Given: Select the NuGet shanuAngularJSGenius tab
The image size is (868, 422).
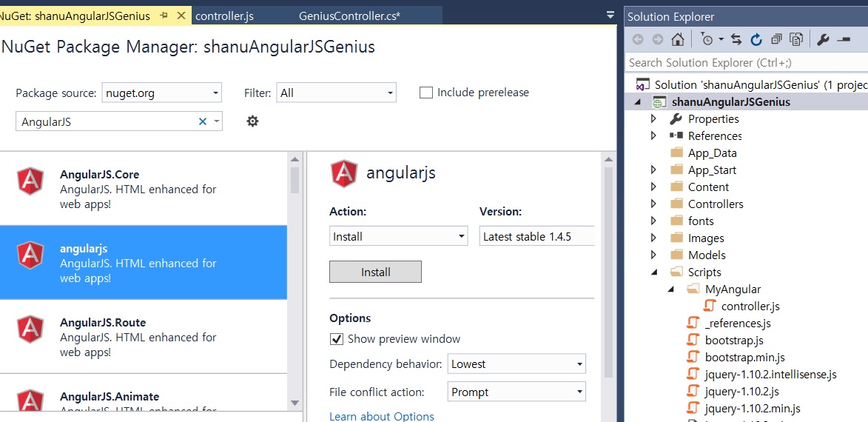Looking at the screenshot, I should 75,16.
